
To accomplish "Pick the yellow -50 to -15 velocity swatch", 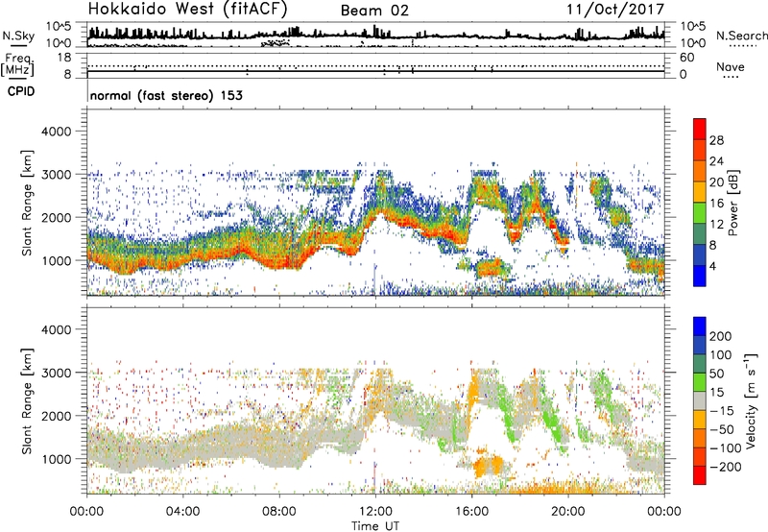I will 700,420.
